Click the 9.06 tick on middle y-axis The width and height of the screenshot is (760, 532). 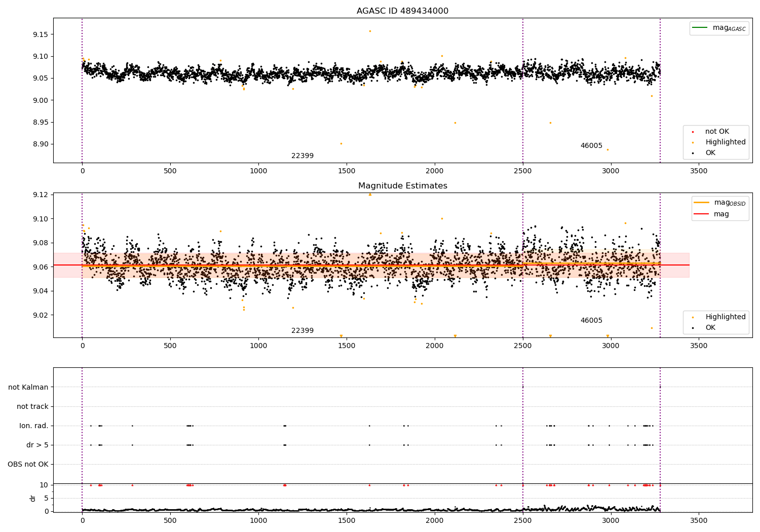click(41, 267)
